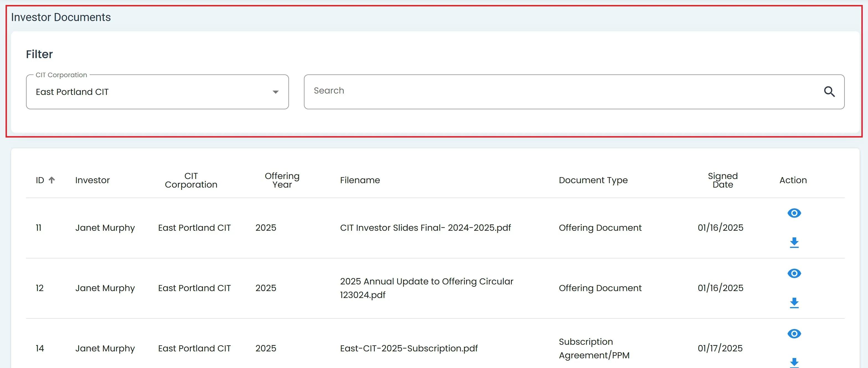Select Subscription Agreement/PPM document type cell
Screen dimensions: 868x368
click(x=594, y=348)
